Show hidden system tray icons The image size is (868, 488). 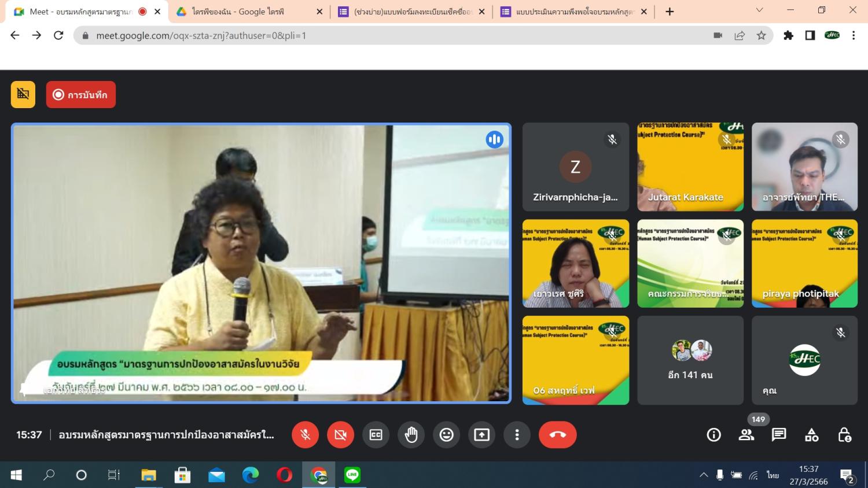click(x=704, y=475)
